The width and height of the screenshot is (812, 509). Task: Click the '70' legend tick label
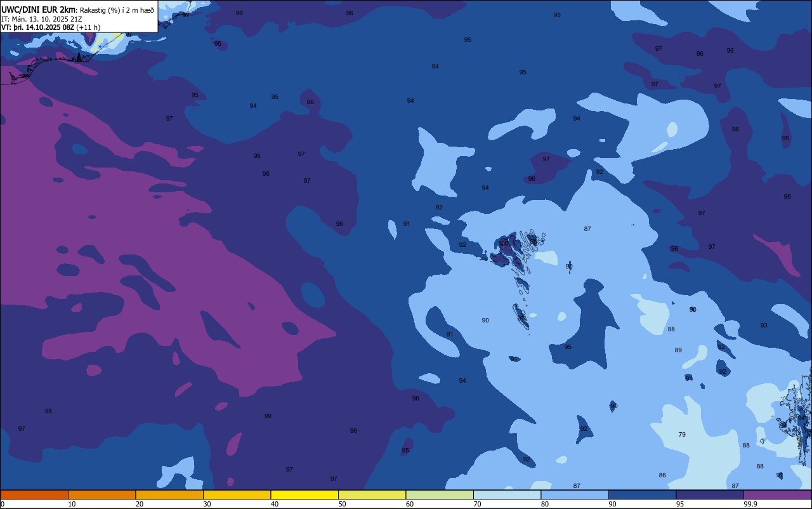click(x=477, y=504)
